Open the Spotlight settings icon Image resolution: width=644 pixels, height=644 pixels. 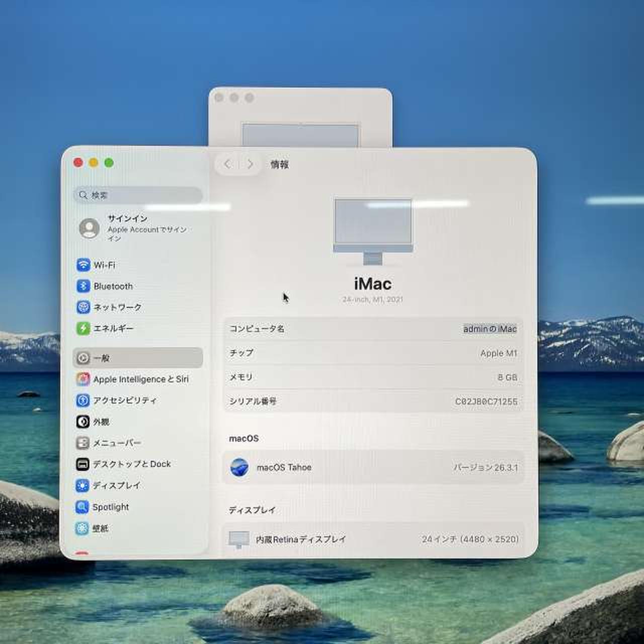[83, 507]
